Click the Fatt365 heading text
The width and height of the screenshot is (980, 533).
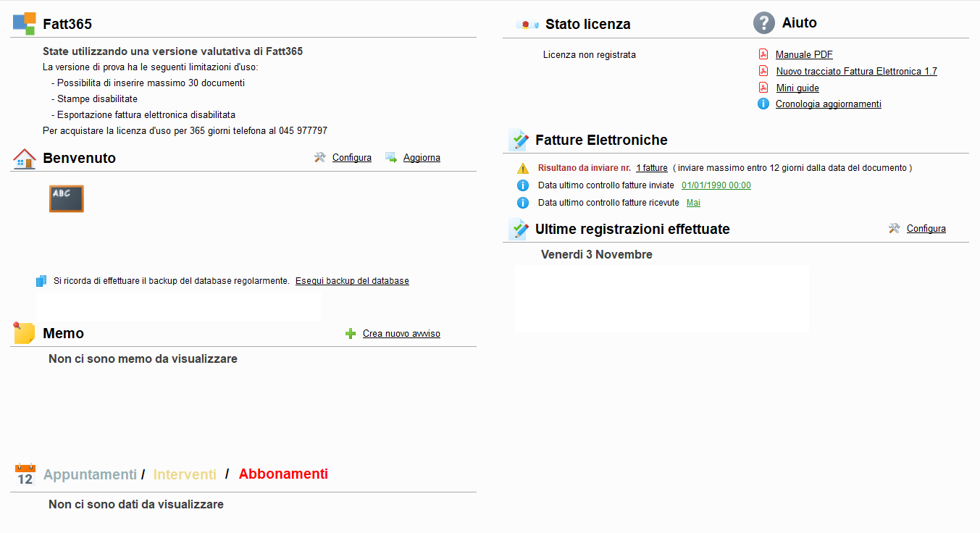(x=67, y=24)
